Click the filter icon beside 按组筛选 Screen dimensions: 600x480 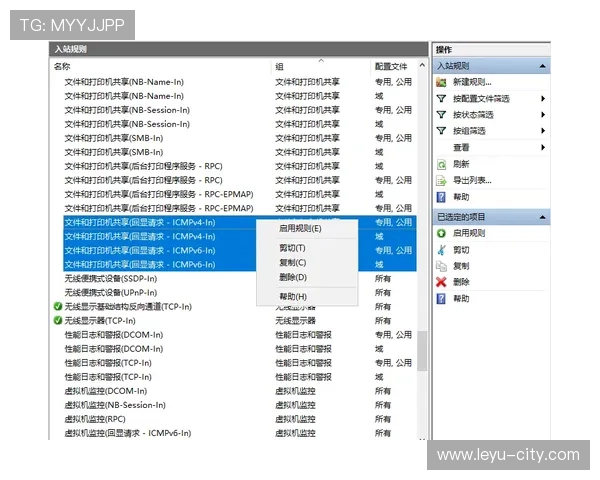(x=441, y=131)
